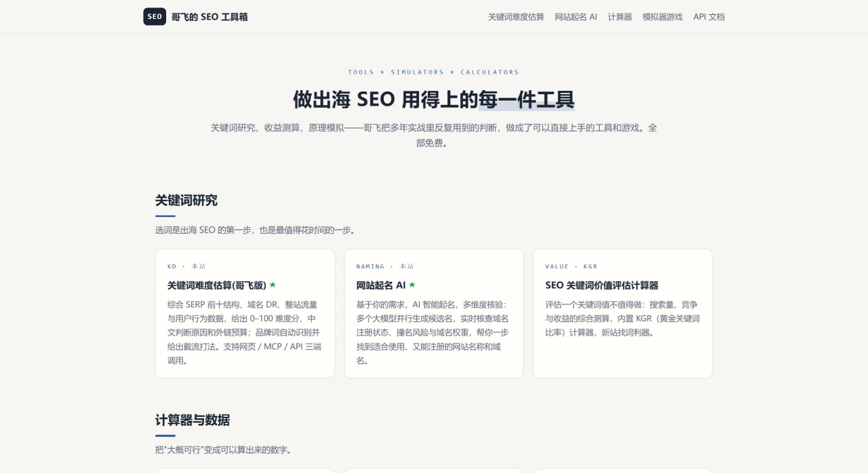Click hero intro paragraph ending 全部免费
868x473 pixels.
tap(434, 135)
